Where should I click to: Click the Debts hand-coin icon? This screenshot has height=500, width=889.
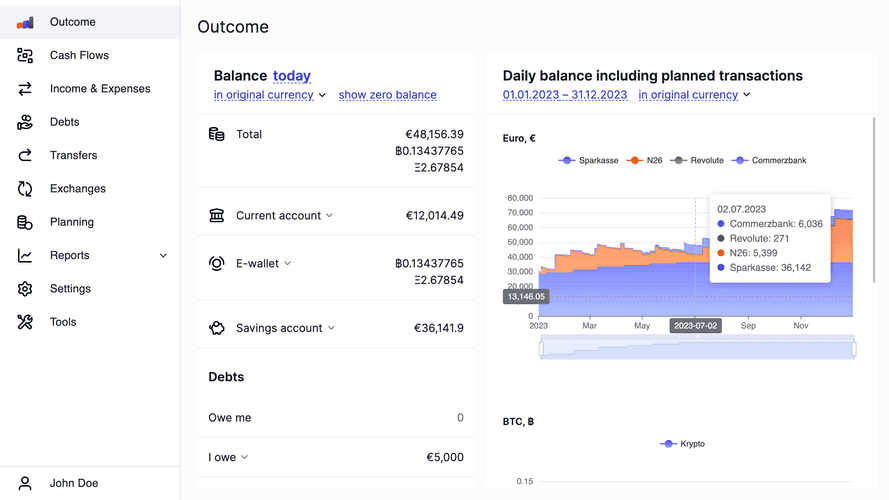[25, 122]
